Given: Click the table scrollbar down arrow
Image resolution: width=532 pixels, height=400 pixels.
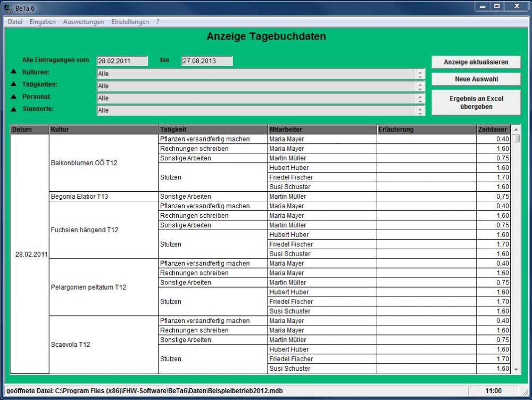Looking at the screenshot, I should [x=516, y=369].
